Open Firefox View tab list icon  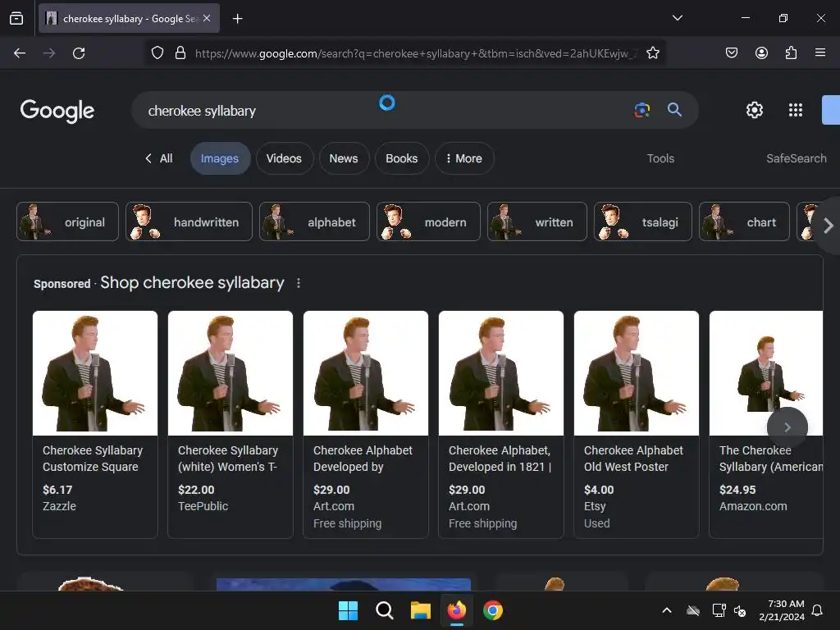(16, 18)
